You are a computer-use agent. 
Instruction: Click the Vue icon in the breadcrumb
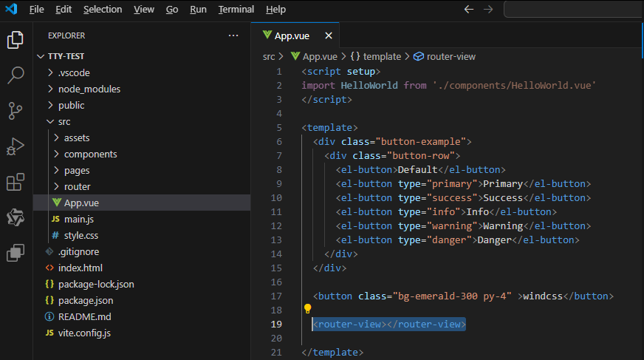295,56
